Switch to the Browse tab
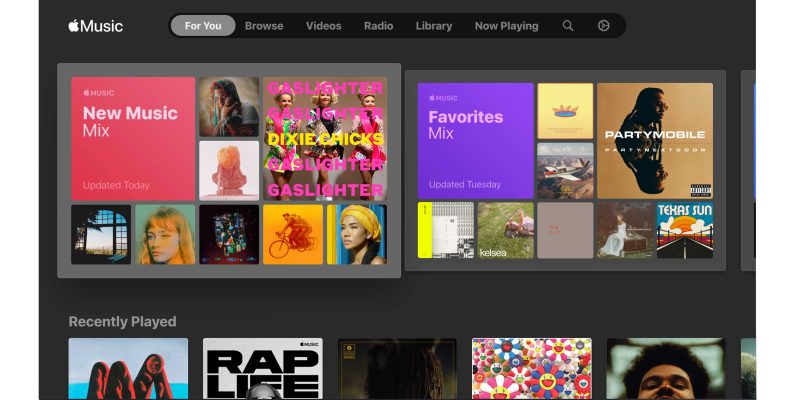This screenshot has height=400, width=800. (264, 26)
